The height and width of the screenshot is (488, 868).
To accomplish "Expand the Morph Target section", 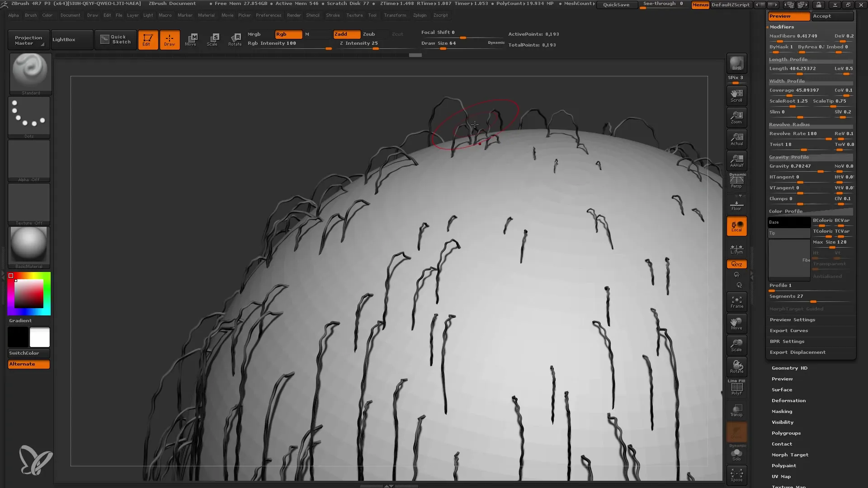I will (x=790, y=455).
